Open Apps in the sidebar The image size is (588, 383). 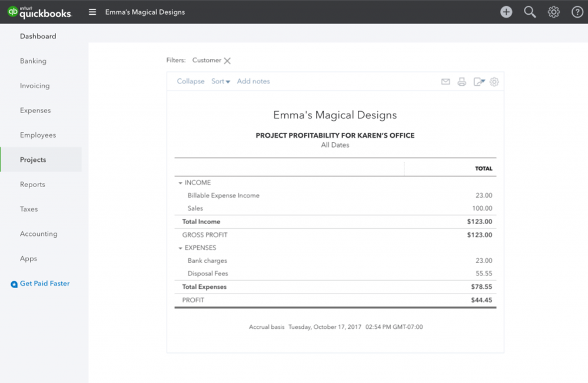[x=28, y=259]
